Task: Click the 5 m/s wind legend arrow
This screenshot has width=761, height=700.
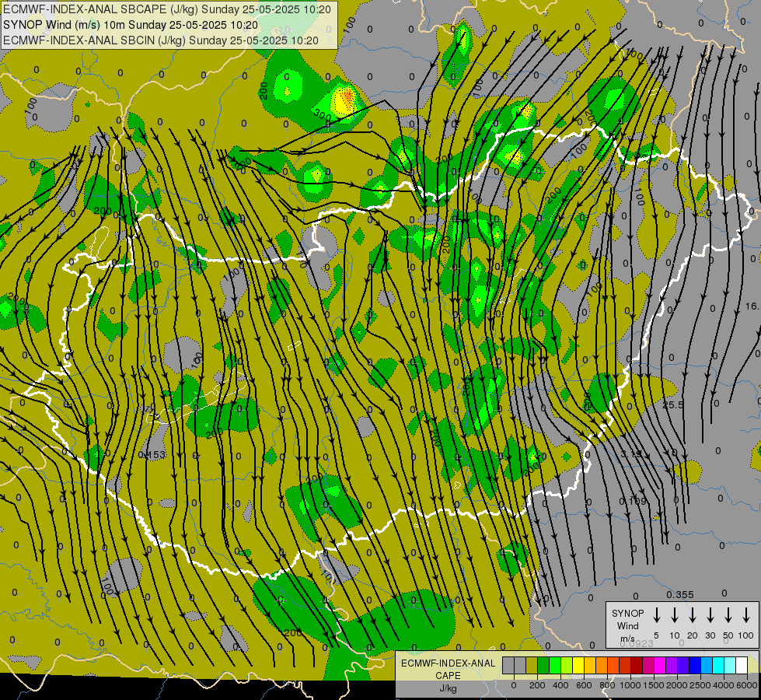Action: pos(657,615)
